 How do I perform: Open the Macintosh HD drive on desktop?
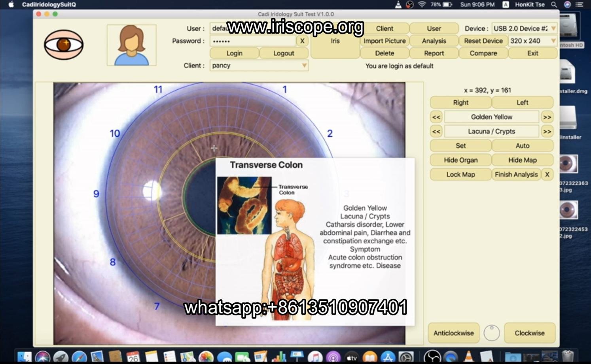[x=570, y=26]
